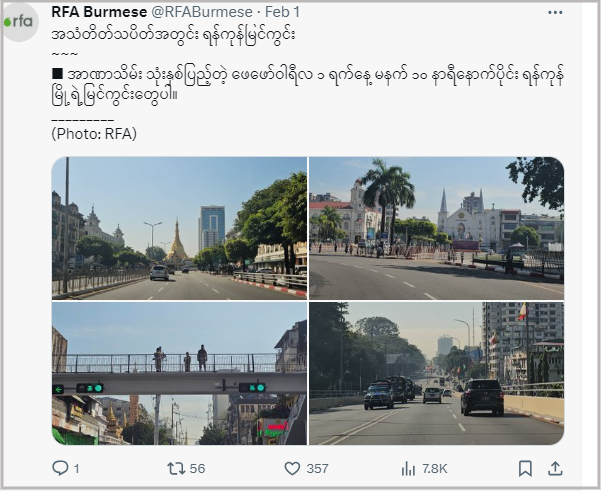
Task: Click the reply count number 1
Action: point(76,469)
